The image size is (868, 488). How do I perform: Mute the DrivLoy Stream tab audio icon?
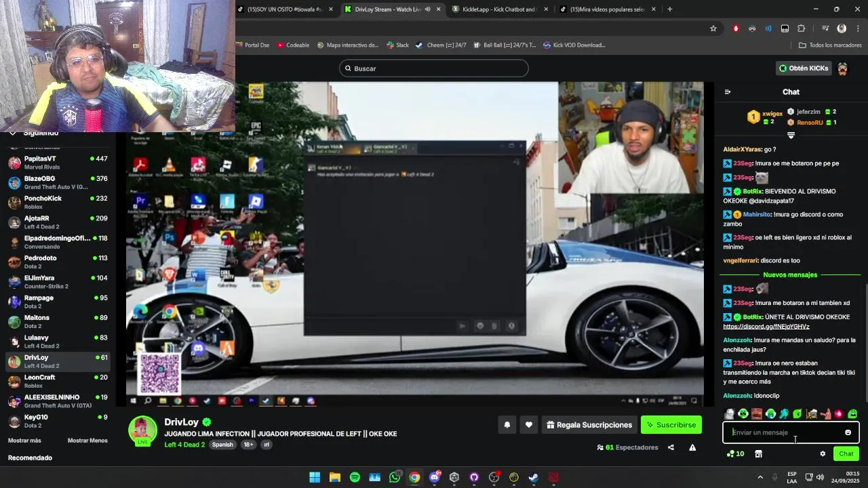click(x=427, y=9)
